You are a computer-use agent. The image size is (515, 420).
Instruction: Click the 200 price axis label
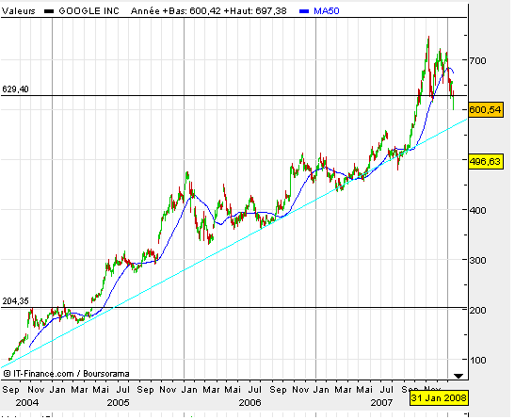click(478, 310)
